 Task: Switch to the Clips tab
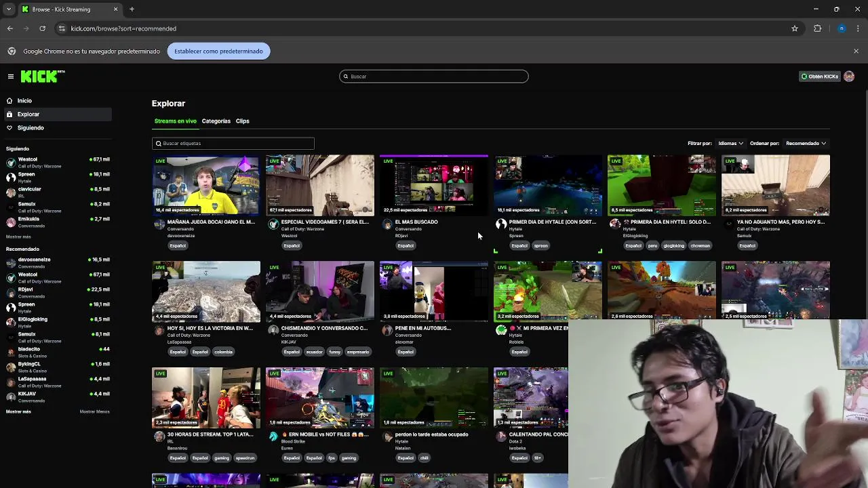[x=243, y=121]
